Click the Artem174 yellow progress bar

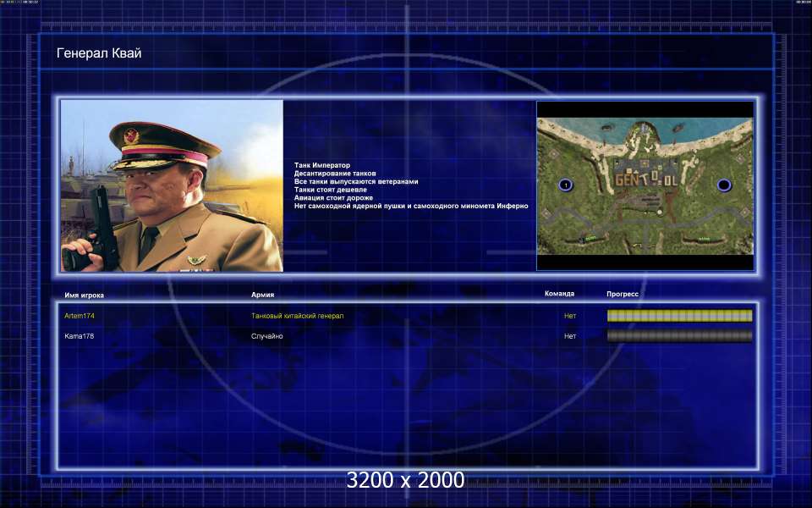679,316
